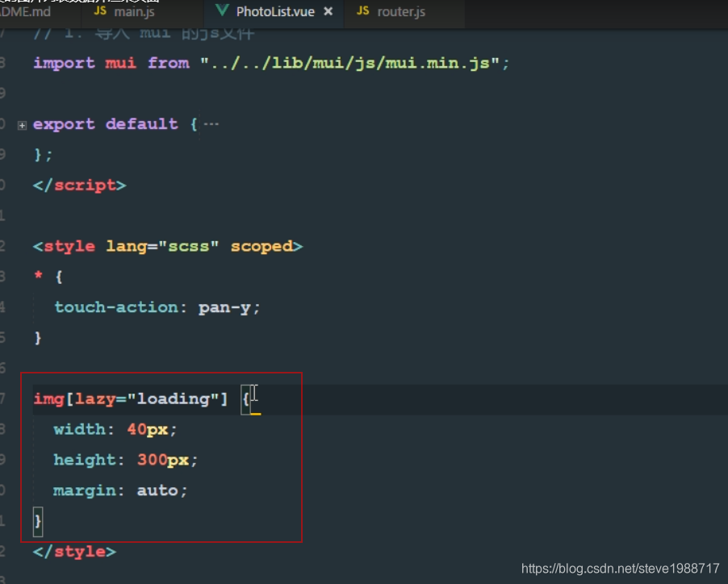Screen dimensions: 728x584
Task: Expand the folded export default block
Action: click(x=22, y=125)
